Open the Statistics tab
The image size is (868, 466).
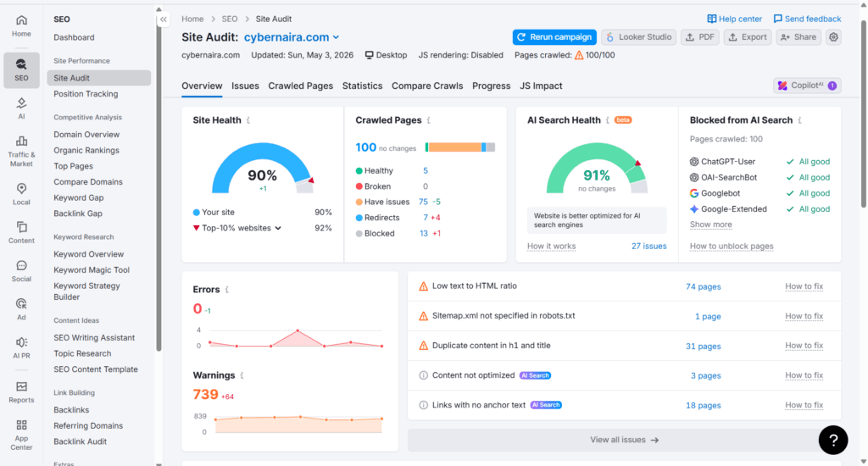click(362, 86)
